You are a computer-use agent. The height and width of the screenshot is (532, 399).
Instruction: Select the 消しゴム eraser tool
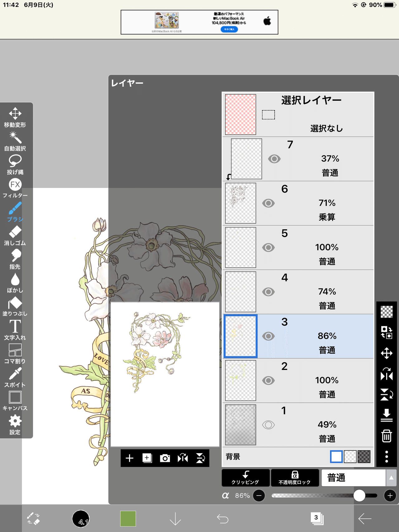click(15, 236)
